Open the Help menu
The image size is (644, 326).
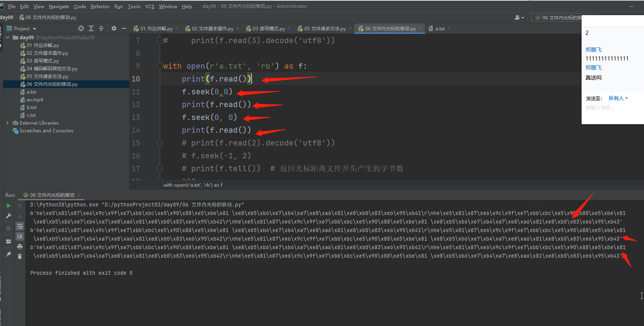tap(187, 6)
